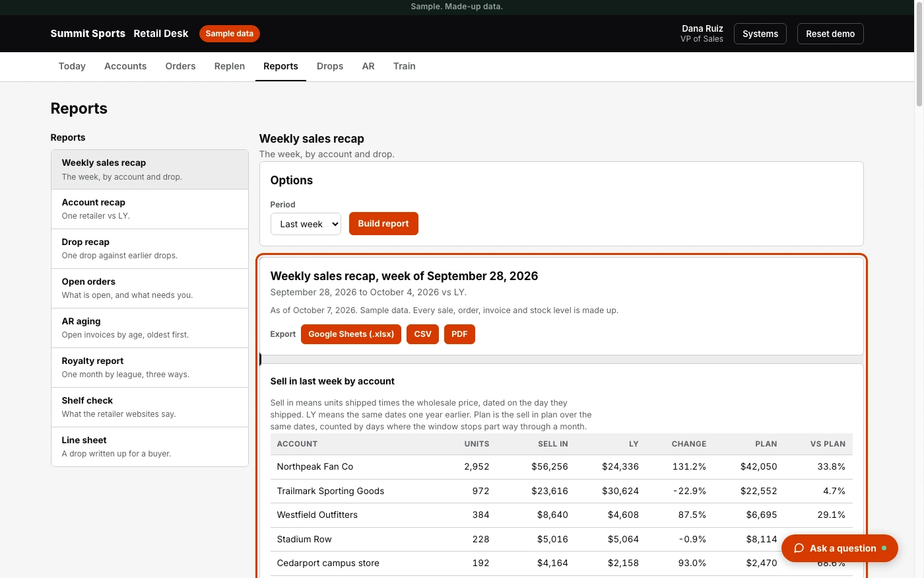Open the Ask a question chat button
The height and width of the screenshot is (578, 924).
pyautogui.click(x=840, y=548)
